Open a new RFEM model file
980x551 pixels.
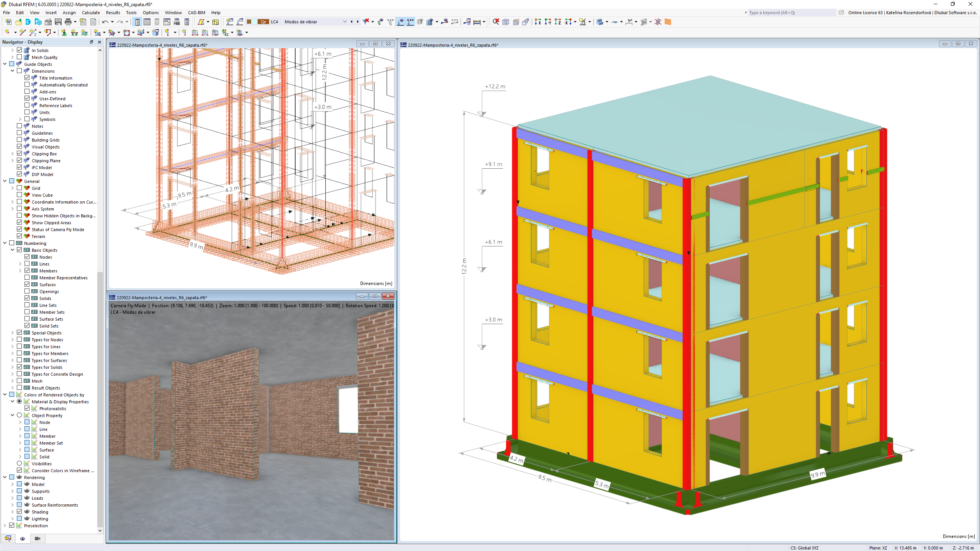pos(8,22)
